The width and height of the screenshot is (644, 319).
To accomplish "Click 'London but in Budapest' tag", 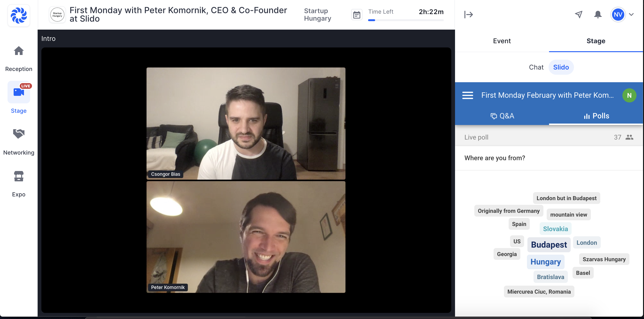I will point(566,198).
